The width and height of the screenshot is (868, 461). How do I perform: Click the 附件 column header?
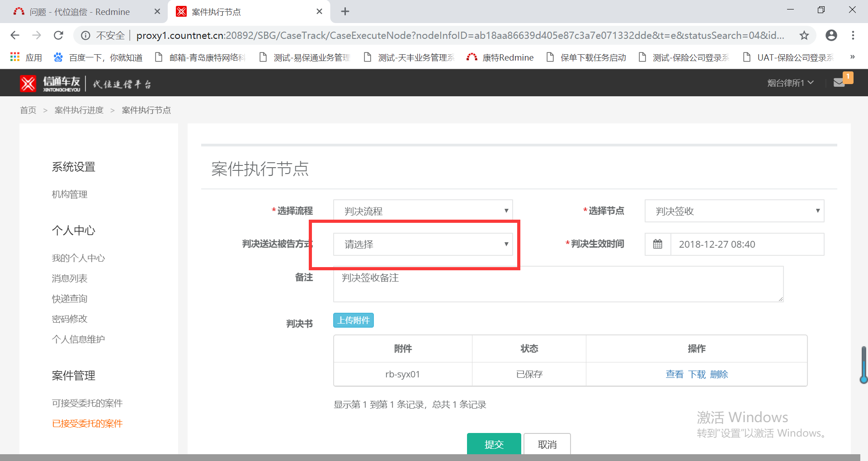pos(403,348)
